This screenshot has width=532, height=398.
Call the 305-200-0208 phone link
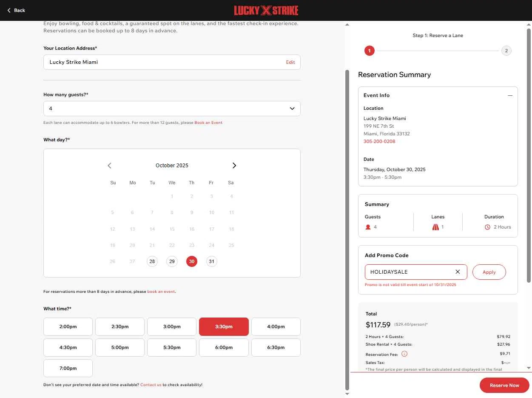coord(379,141)
